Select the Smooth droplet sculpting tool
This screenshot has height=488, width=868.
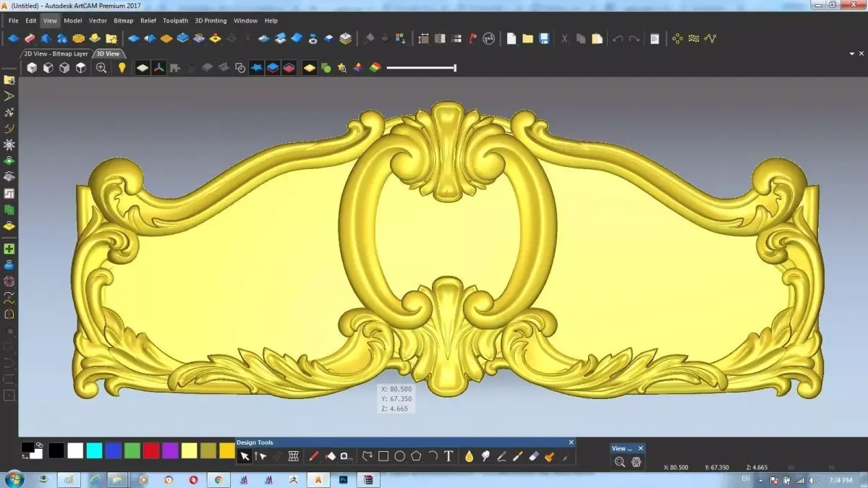(x=469, y=456)
